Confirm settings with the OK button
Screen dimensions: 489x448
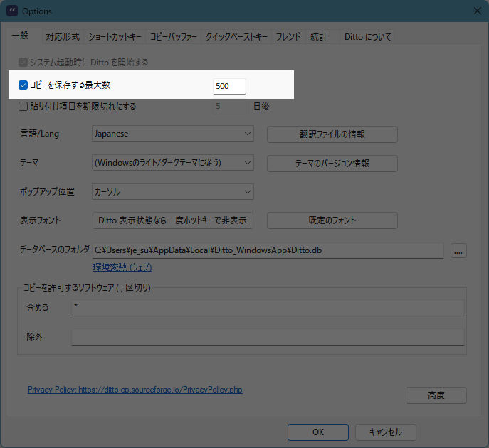click(x=318, y=432)
